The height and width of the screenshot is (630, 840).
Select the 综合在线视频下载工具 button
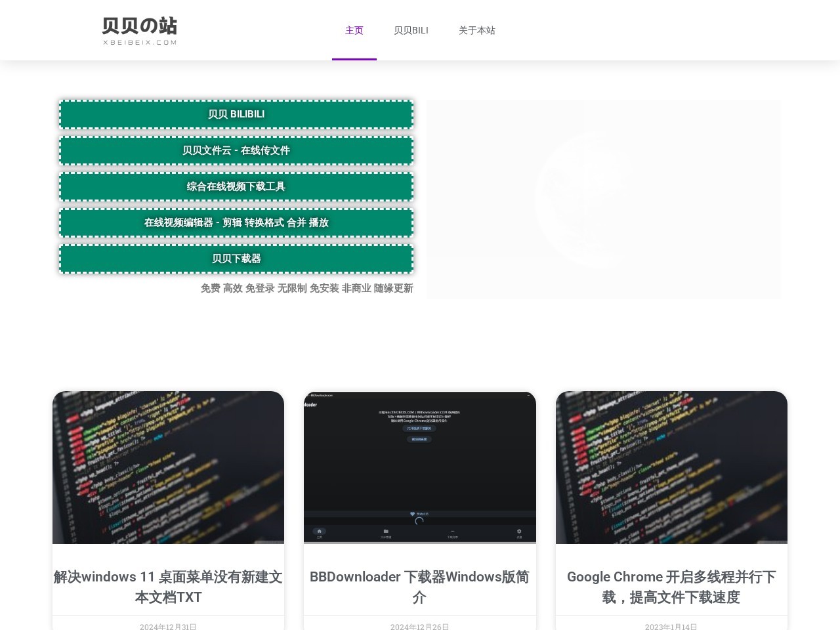tap(236, 186)
